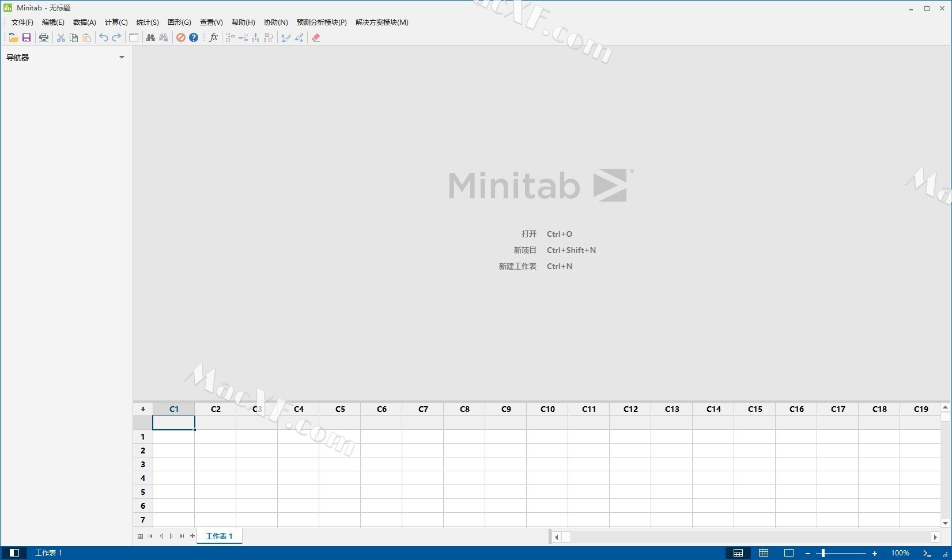
Task: Go to previous worksheet tab arrow
Action: [x=161, y=536]
